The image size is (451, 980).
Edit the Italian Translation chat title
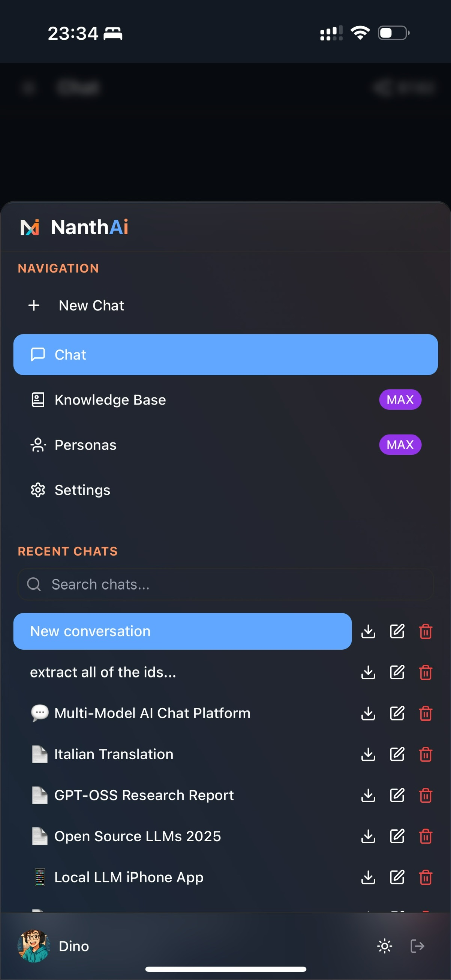[397, 754]
